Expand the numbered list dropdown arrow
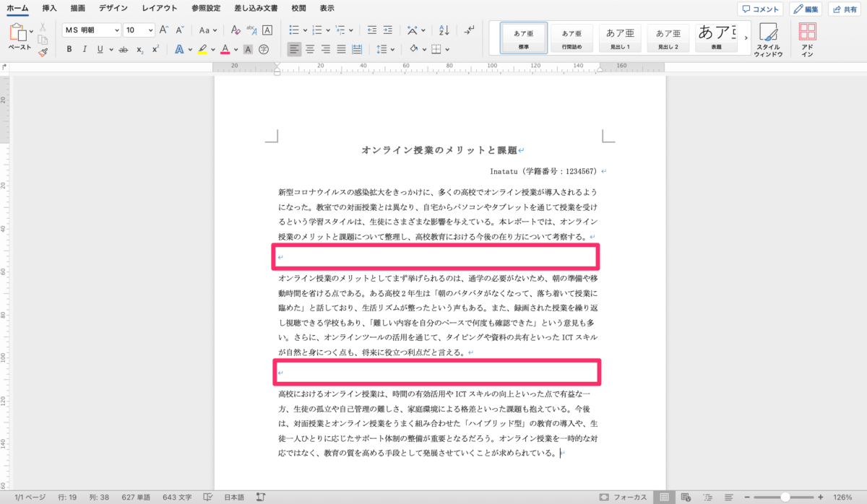This screenshot has width=867, height=504. tap(329, 30)
